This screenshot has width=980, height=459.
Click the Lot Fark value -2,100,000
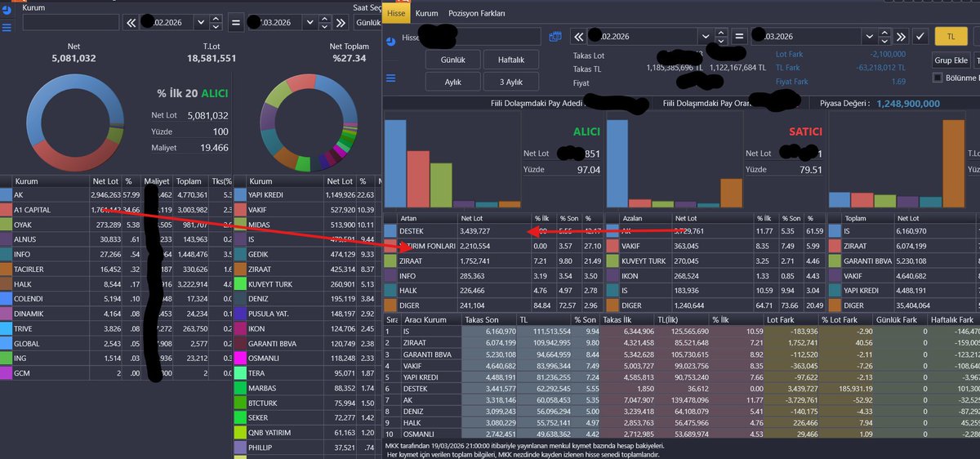[x=887, y=54]
